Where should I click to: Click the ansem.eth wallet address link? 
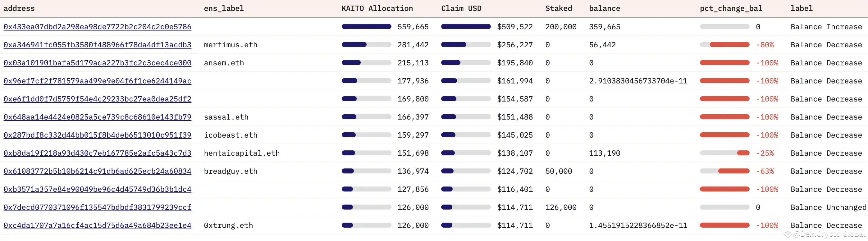pyautogui.click(x=97, y=63)
